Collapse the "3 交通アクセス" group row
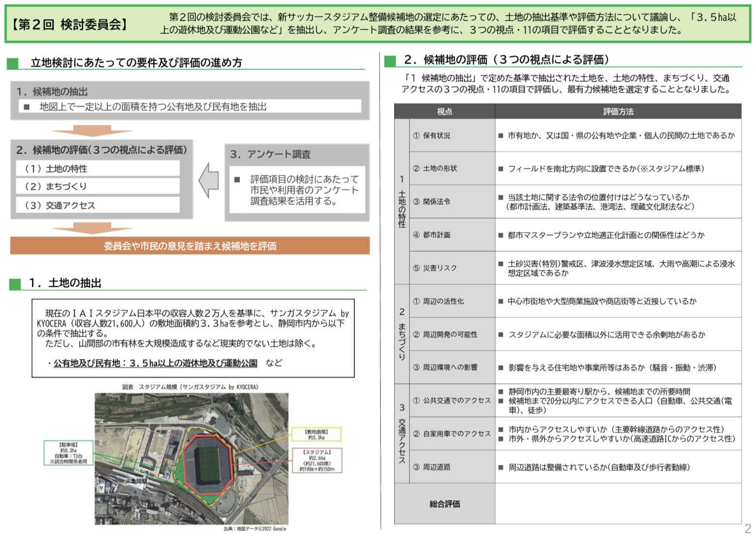This screenshot has width=756, height=537. point(402,434)
